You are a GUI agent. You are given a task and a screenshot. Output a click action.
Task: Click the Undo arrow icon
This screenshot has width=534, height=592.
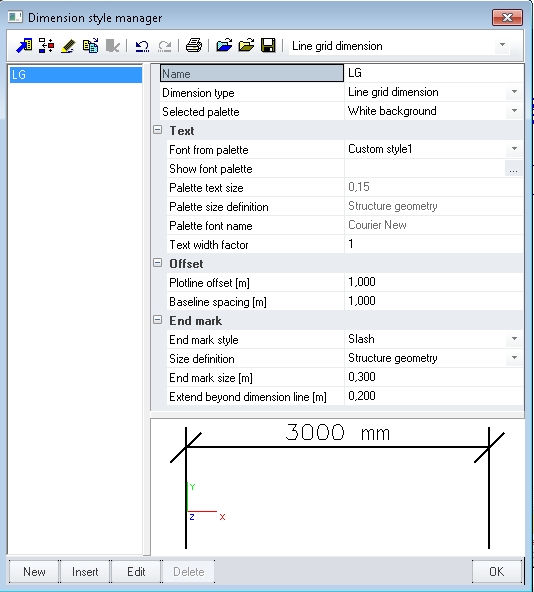pyautogui.click(x=142, y=46)
